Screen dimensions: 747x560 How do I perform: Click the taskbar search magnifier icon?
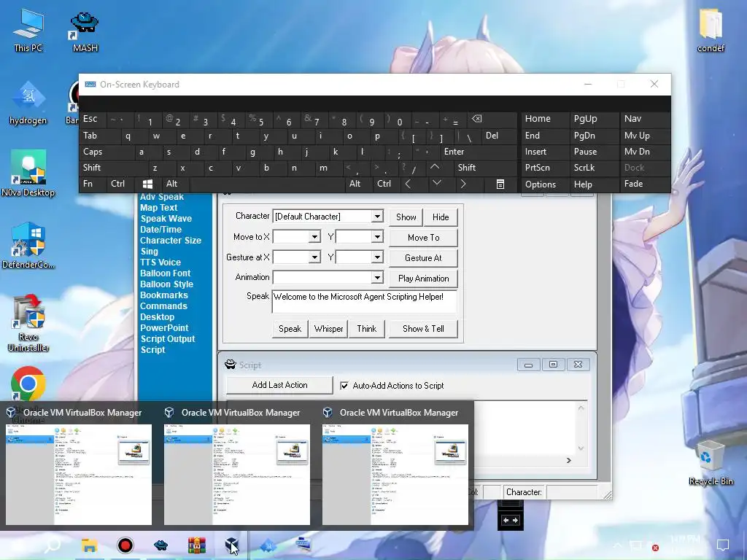point(52,545)
